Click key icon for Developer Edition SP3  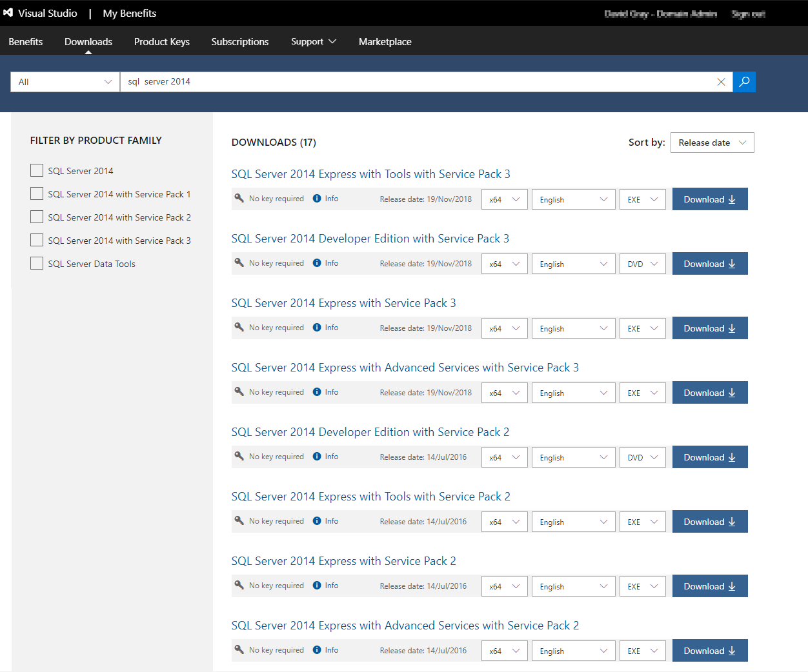[239, 262]
